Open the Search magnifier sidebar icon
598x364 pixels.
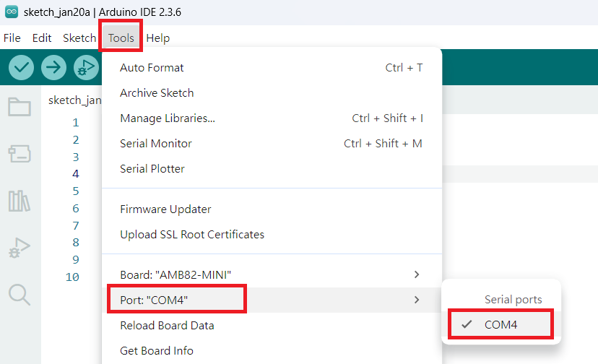[x=19, y=294]
